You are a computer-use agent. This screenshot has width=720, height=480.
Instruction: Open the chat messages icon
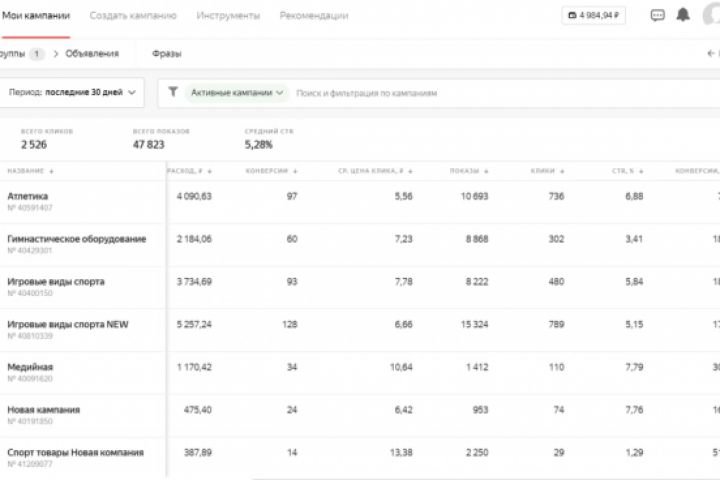pos(657,16)
